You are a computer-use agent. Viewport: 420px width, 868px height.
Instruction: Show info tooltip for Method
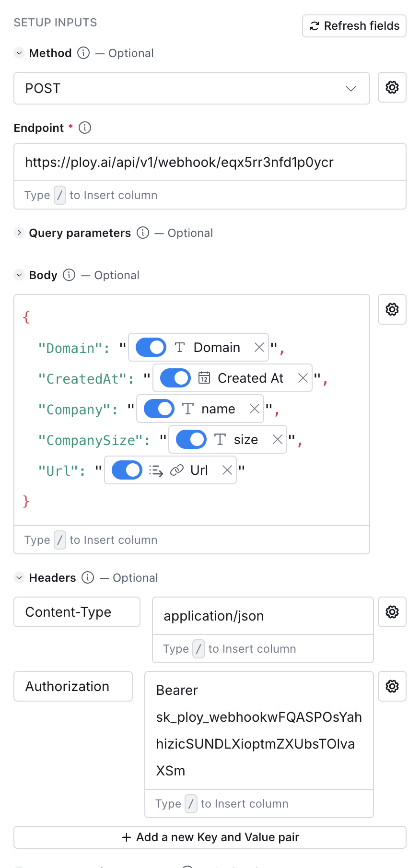click(x=83, y=53)
